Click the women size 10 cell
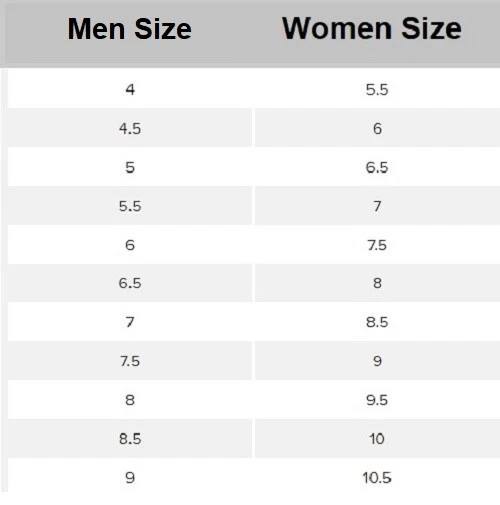 [x=377, y=439]
